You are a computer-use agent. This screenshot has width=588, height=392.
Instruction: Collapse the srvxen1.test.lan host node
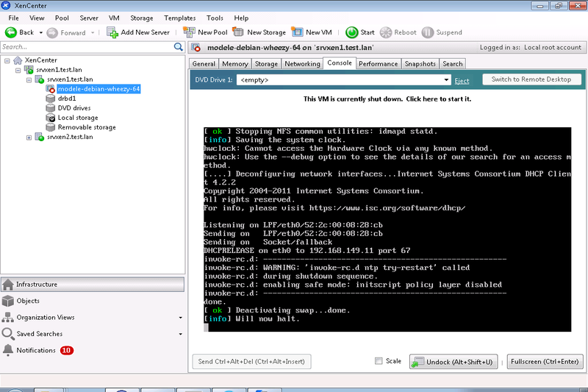29,80
